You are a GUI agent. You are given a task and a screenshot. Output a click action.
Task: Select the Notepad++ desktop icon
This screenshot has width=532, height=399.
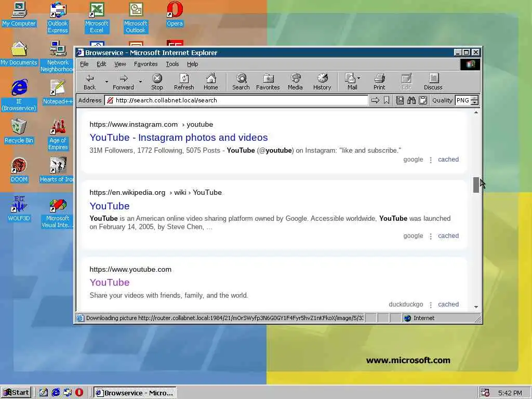[58, 92]
